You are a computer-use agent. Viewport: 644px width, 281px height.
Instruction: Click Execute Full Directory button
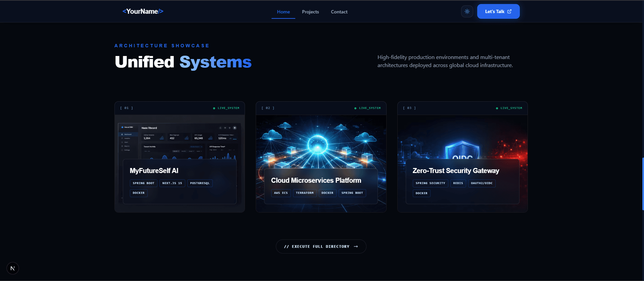click(x=321, y=246)
